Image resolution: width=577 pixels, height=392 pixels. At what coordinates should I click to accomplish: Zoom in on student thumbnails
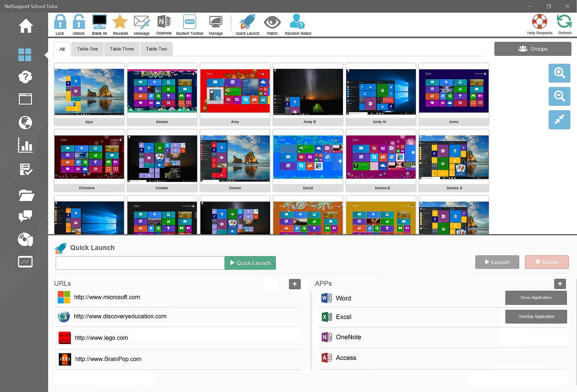point(559,73)
